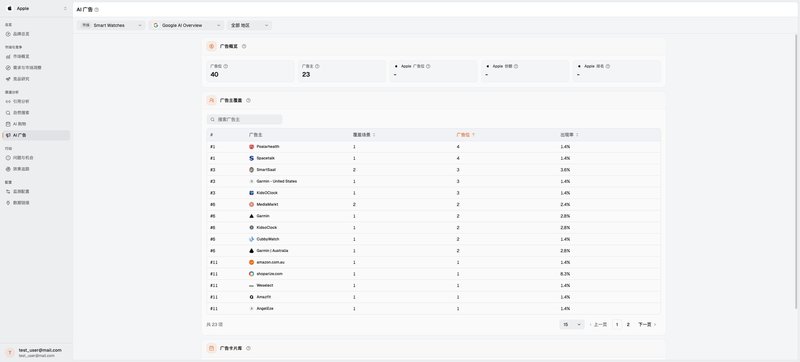Viewport: 800px width, 362px height.
Task: Click the 2.4% rate in the MediaMarkt row
Action: (565, 204)
